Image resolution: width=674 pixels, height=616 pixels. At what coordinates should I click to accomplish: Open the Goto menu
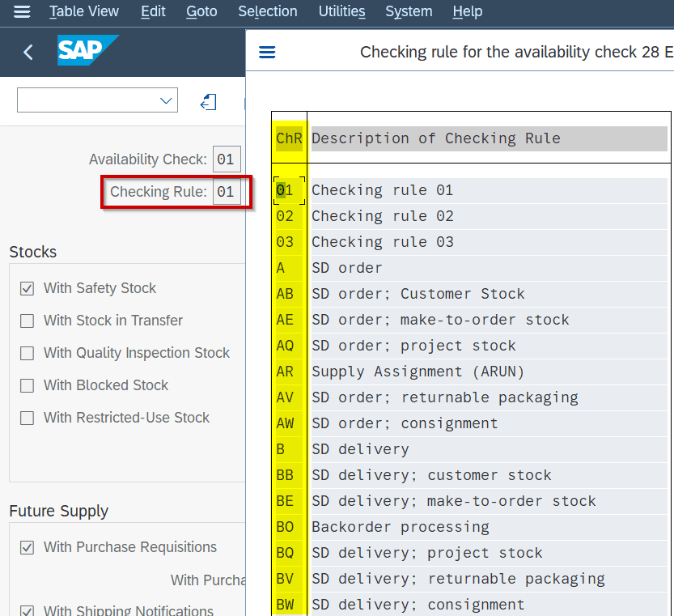click(201, 11)
